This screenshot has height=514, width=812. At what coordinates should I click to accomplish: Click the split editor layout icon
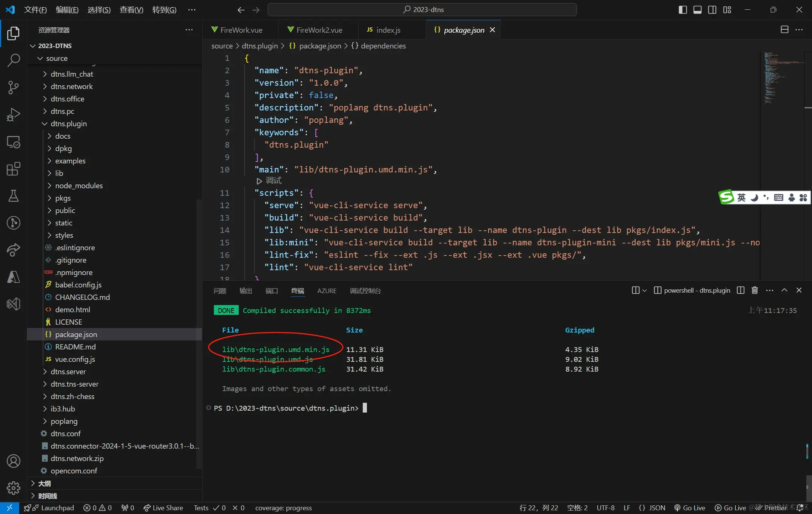pyautogui.click(x=785, y=30)
